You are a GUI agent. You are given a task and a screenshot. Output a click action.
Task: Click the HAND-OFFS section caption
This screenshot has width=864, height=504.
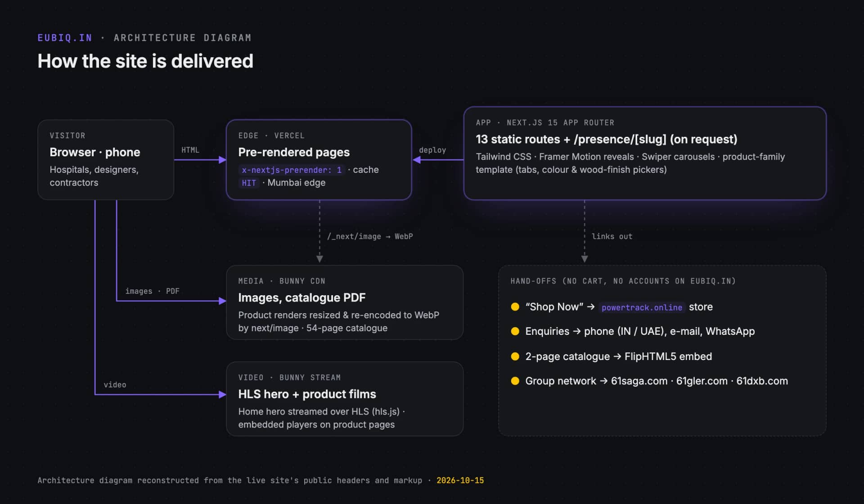pos(623,281)
